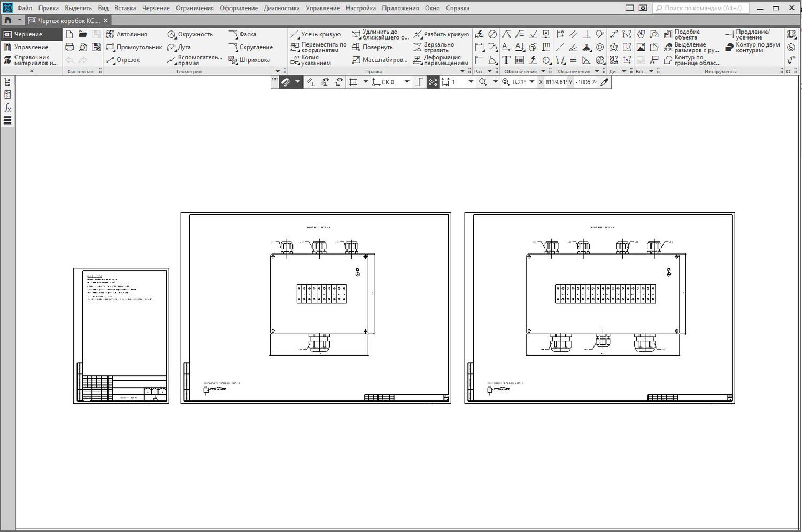Viewport: 802px width, 532px height.
Task: Toggle the grid display button
Action: point(353,82)
